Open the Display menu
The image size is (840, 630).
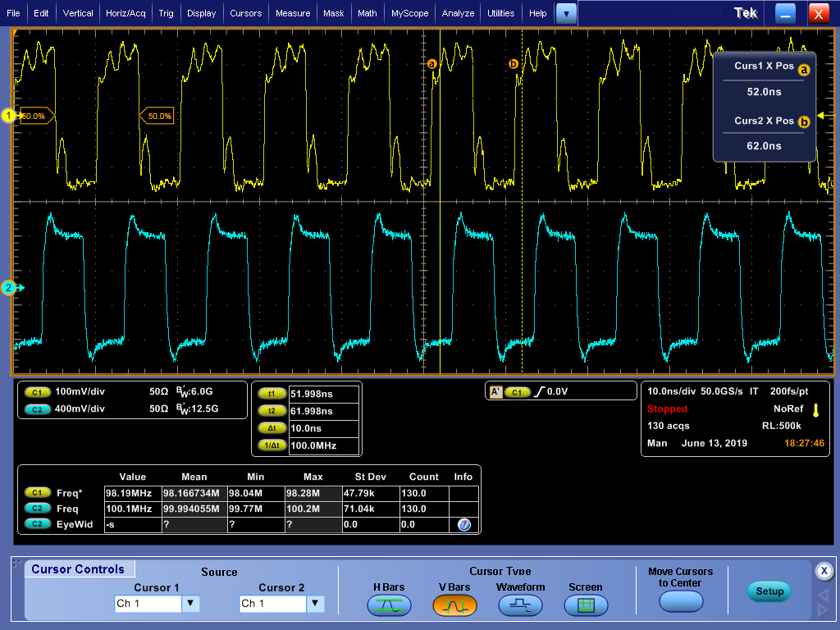(x=202, y=13)
